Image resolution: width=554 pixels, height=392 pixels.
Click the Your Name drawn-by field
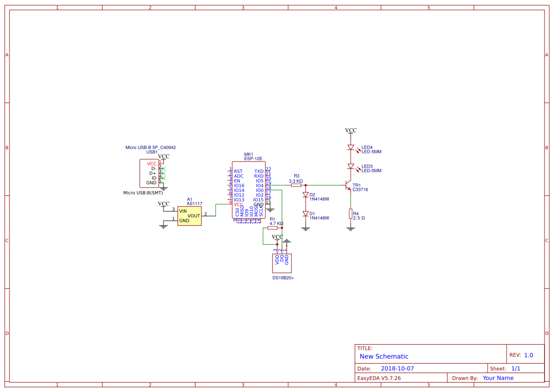point(497,378)
